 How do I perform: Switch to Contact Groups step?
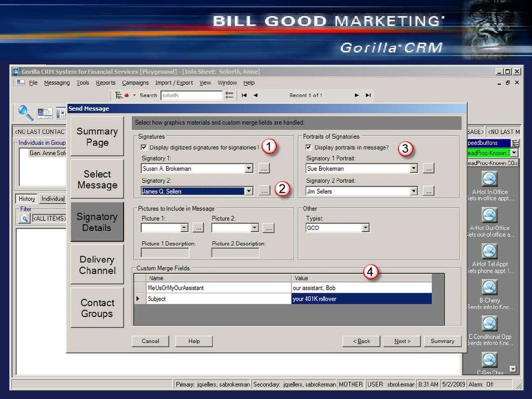click(x=97, y=308)
